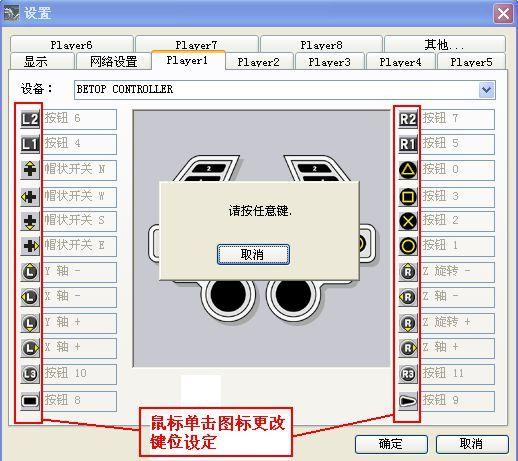Click the L2 button mapping icon
The height and width of the screenshot is (461, 518).
30,119
